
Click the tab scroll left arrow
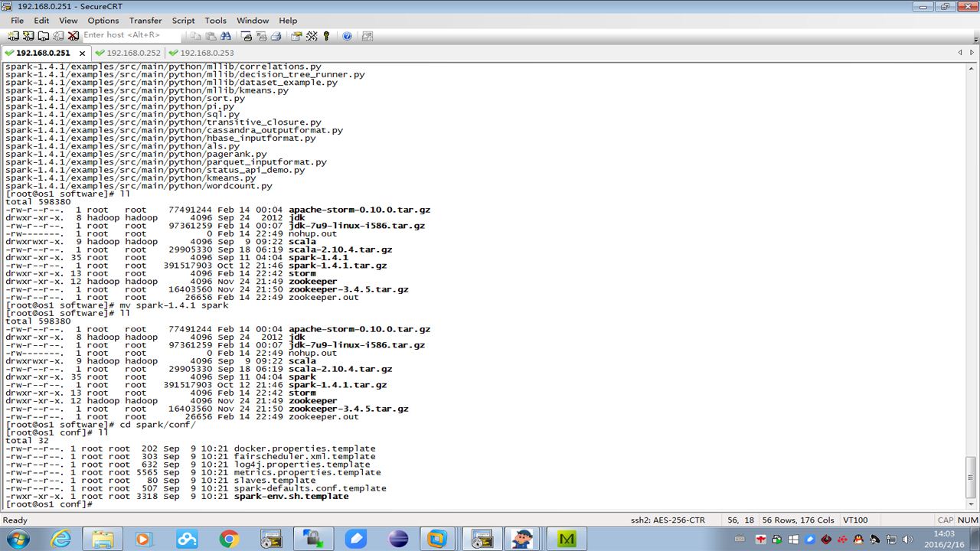coord(960,53)
